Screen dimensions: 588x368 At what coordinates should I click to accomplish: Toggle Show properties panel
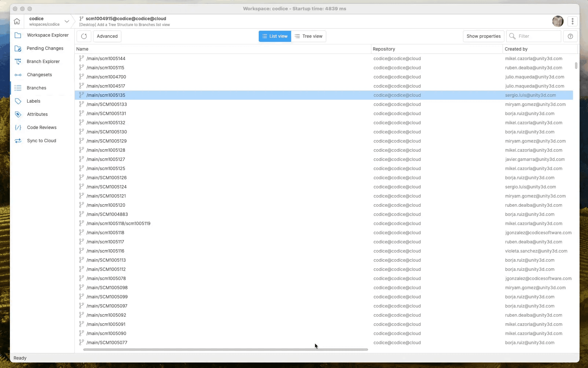484,36
